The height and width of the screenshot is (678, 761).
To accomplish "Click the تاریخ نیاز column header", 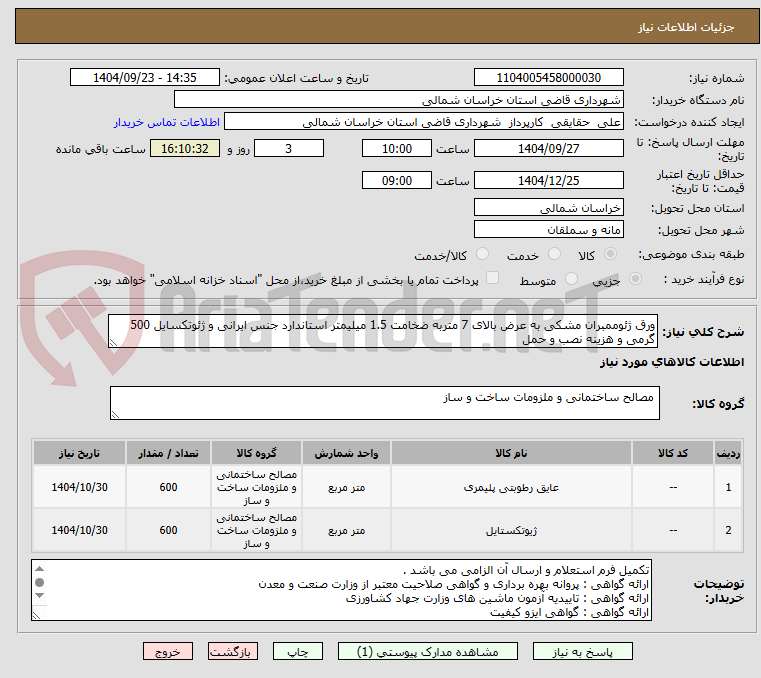I will tap(79, 453).
